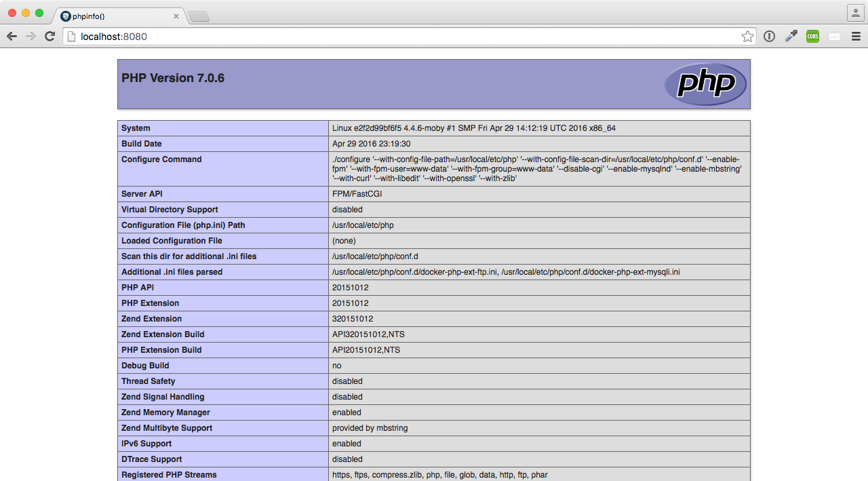Click the Zend Extension Build label
The height and width of the screenshot is (481, 868).
pyautogui.click(x=163, y=334)
